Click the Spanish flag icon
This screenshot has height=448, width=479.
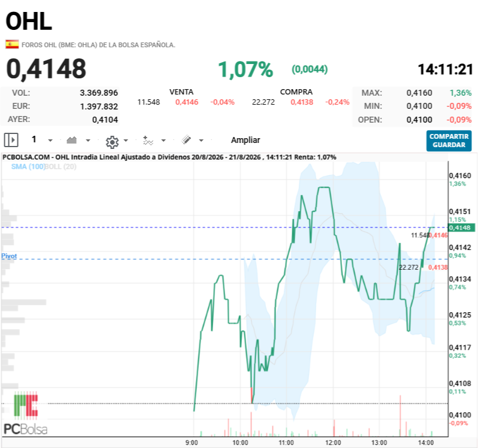click(x=12, y=44)
